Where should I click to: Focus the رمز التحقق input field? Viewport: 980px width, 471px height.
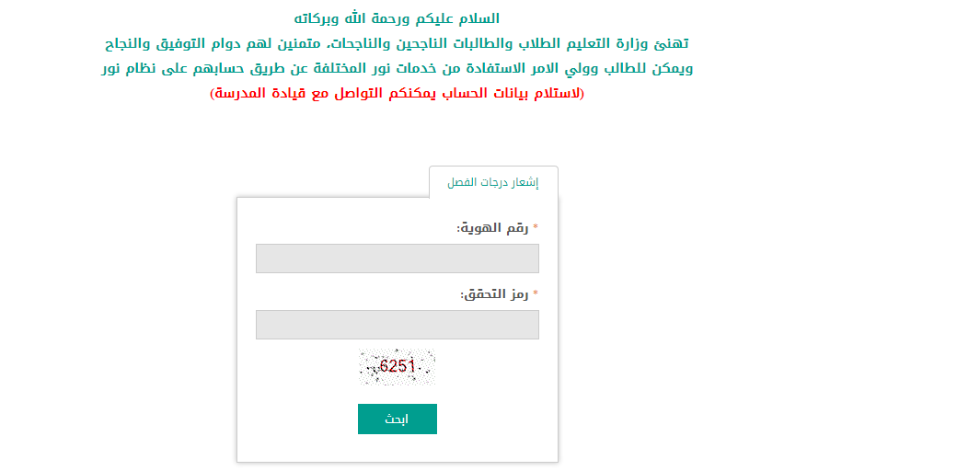point(397,325)
